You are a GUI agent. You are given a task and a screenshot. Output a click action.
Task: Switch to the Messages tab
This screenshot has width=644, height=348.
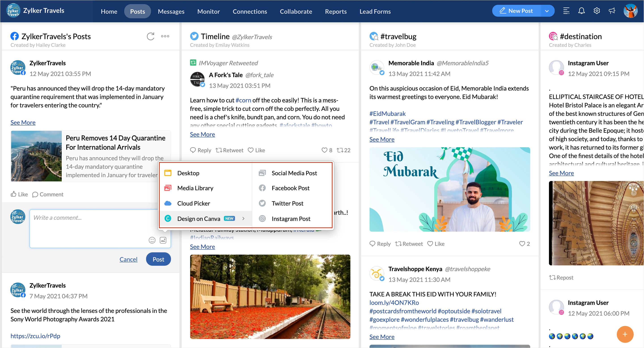[x=171, y=11]
